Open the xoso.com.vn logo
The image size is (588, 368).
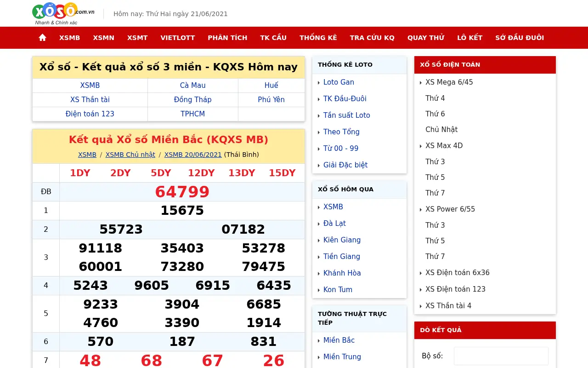pos(63,13)
